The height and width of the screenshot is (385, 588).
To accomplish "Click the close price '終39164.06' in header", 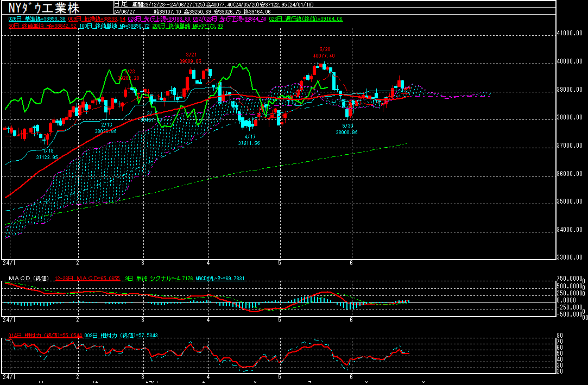I will (x=257, y=11).
